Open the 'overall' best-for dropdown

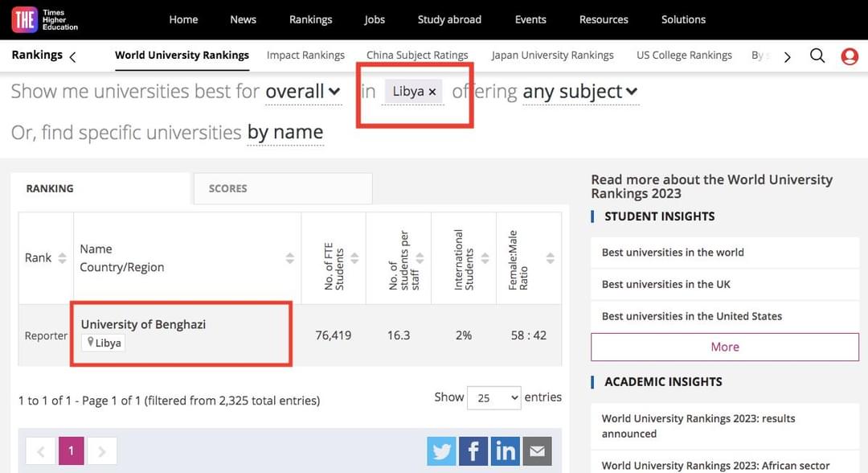pos(303,92)
